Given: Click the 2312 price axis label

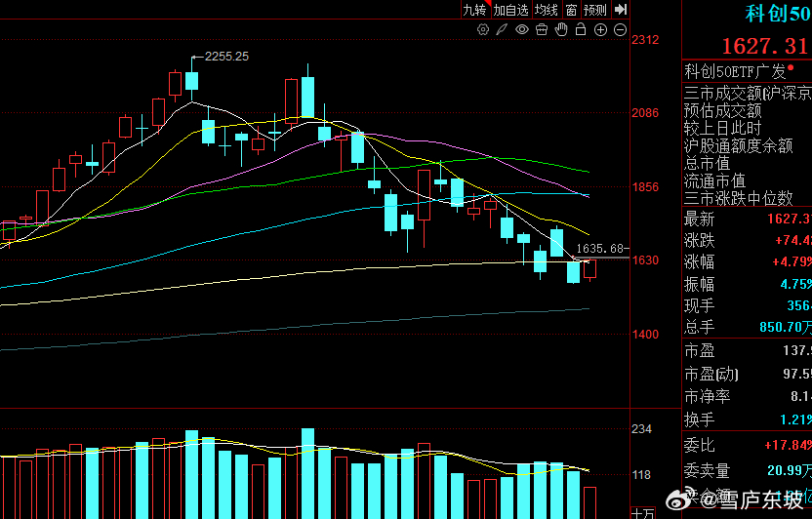Looking at the screenshot, I should 645,40.
